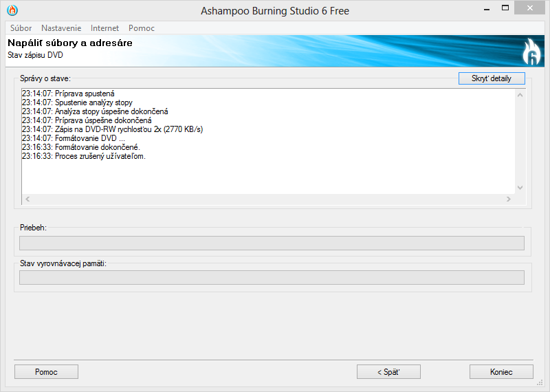This screenshot has width=550, height=392.
Task: Select log line 'Príprava úspešne dokončená'
Action: pyautogui.click(x=87, y=120)
